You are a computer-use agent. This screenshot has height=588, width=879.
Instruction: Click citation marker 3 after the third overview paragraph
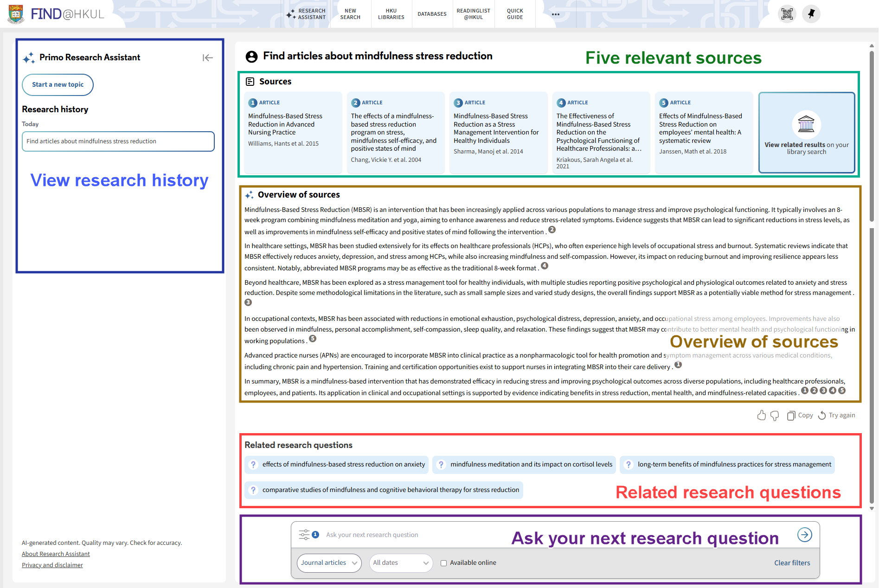tap(248, 302)
